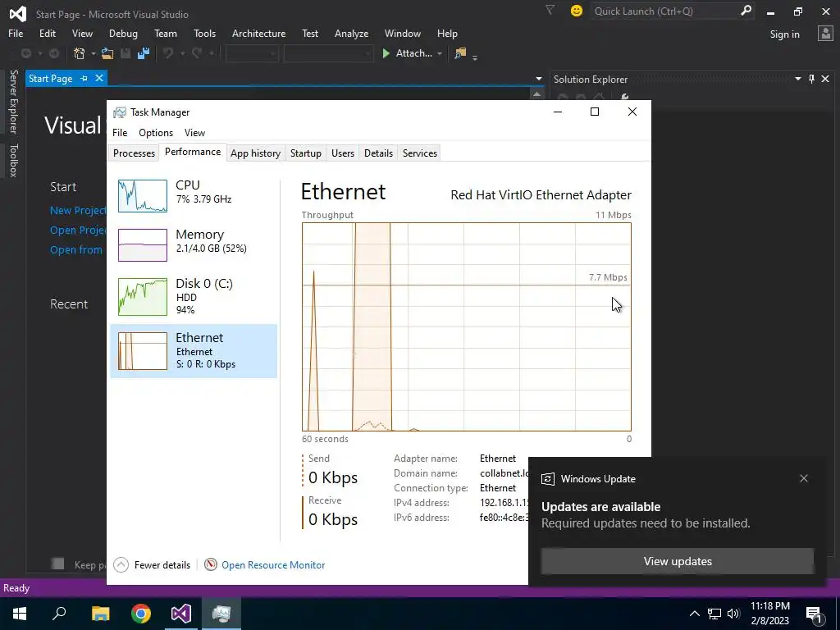Screen dimensions: 840x630
Task: Open the Windows Start menu
Action: click(20, 614)
